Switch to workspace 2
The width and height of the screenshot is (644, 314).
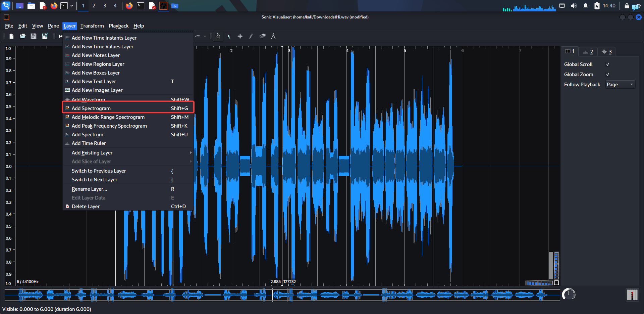coord(94,6)
